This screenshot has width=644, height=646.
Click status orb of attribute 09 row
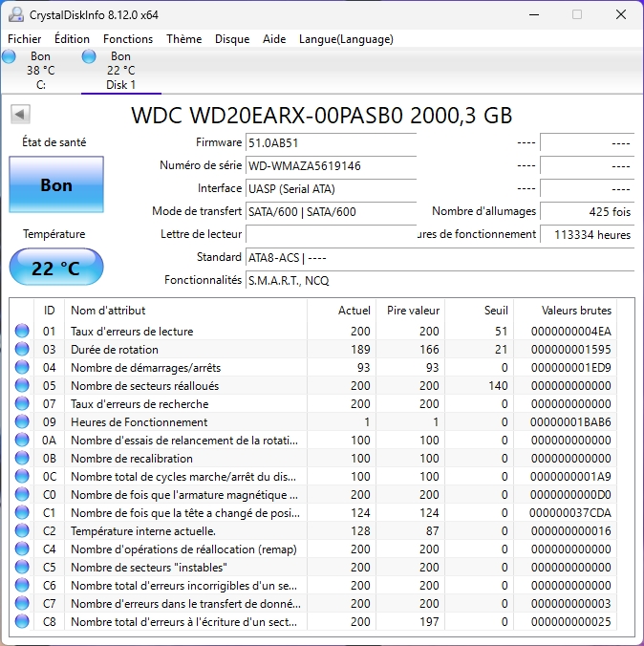pos(22,421)
